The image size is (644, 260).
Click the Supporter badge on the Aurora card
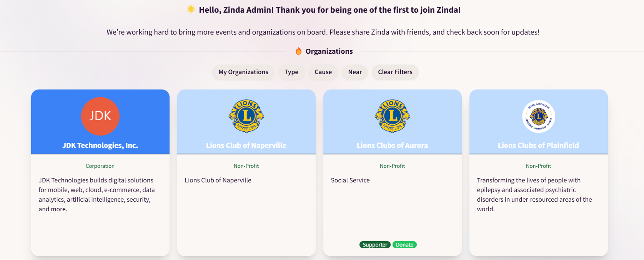pos(375,245)
